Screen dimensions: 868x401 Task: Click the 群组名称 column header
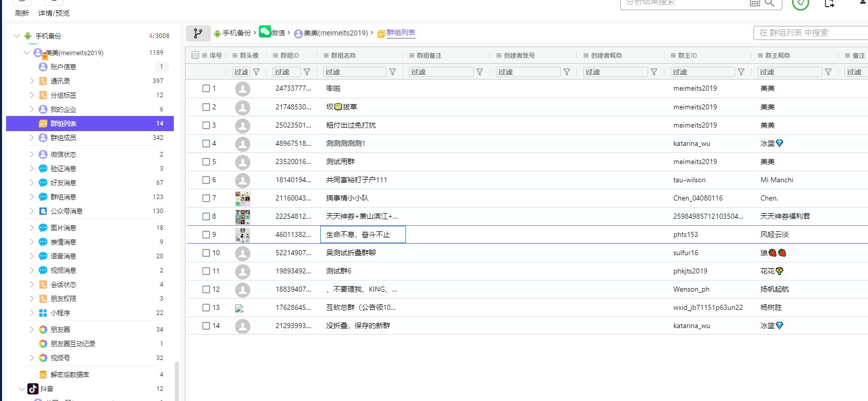pos(360,55)
